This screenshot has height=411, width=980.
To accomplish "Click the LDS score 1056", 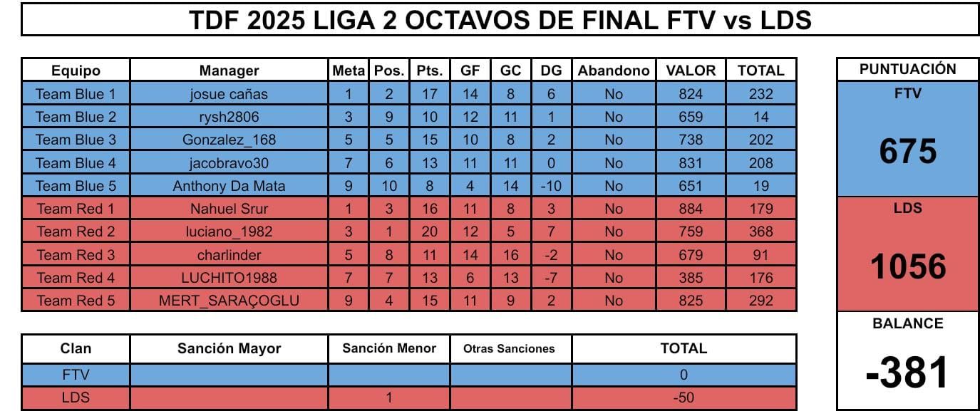I will pos(907,266).
